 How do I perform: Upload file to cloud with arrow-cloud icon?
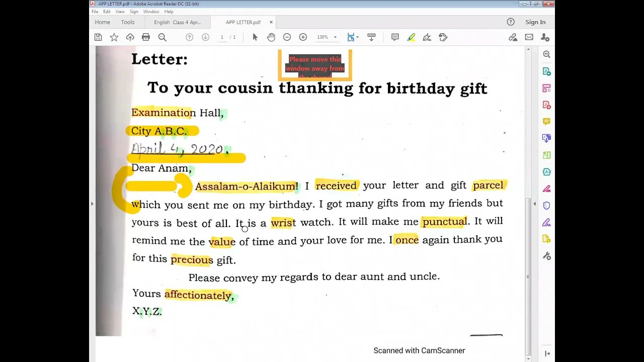pos(130,37)
